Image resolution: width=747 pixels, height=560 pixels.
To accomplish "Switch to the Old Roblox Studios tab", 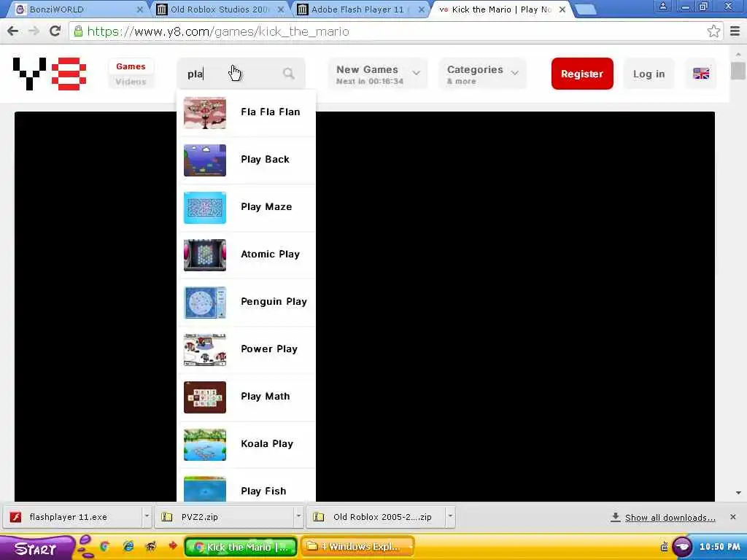I will [x=219, y=9].
